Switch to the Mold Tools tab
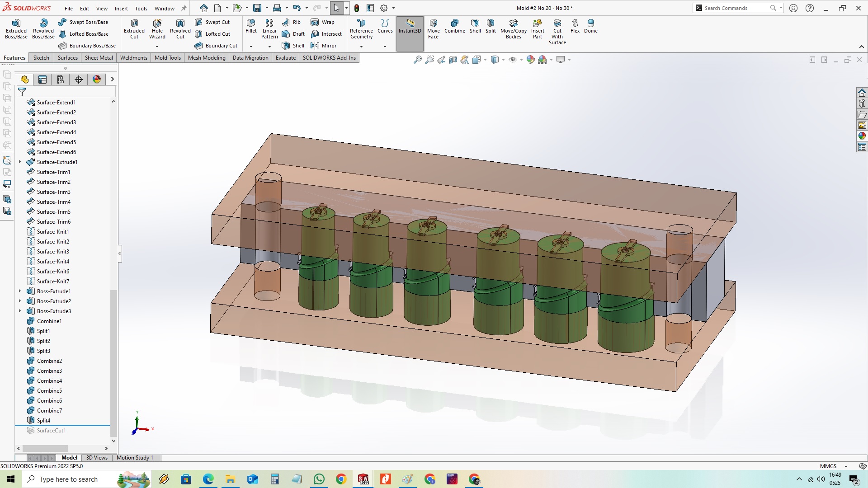Screen dimensions: 868x488 [x=168, y=58]
